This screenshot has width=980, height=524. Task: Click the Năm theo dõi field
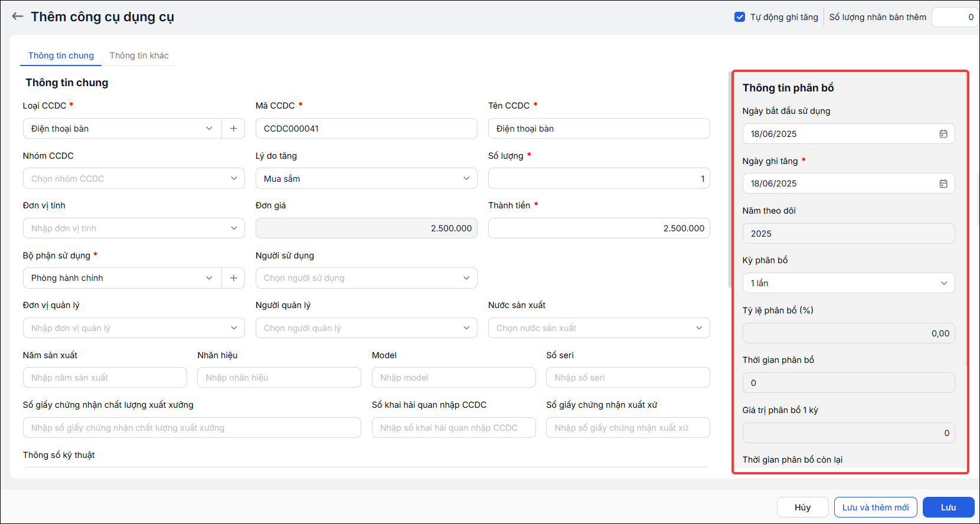tap(849, 234)
